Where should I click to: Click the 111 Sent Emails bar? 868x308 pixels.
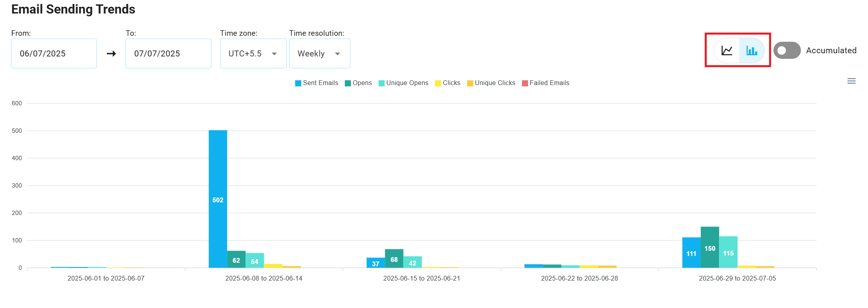(x=691, y=252)
